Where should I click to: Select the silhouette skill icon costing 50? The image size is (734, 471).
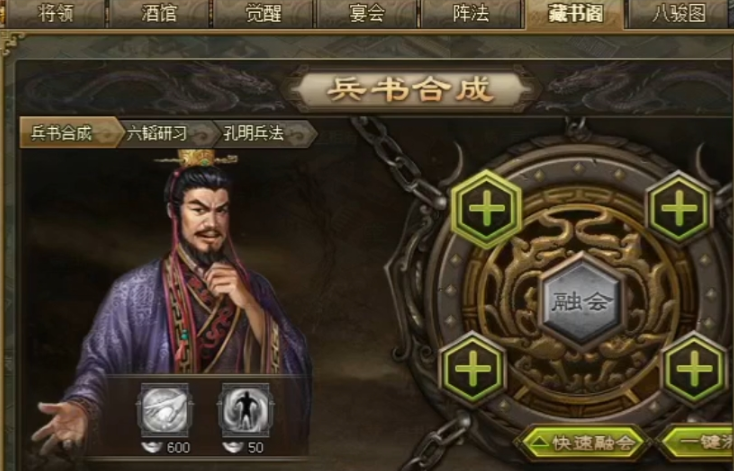coord(245,411)
